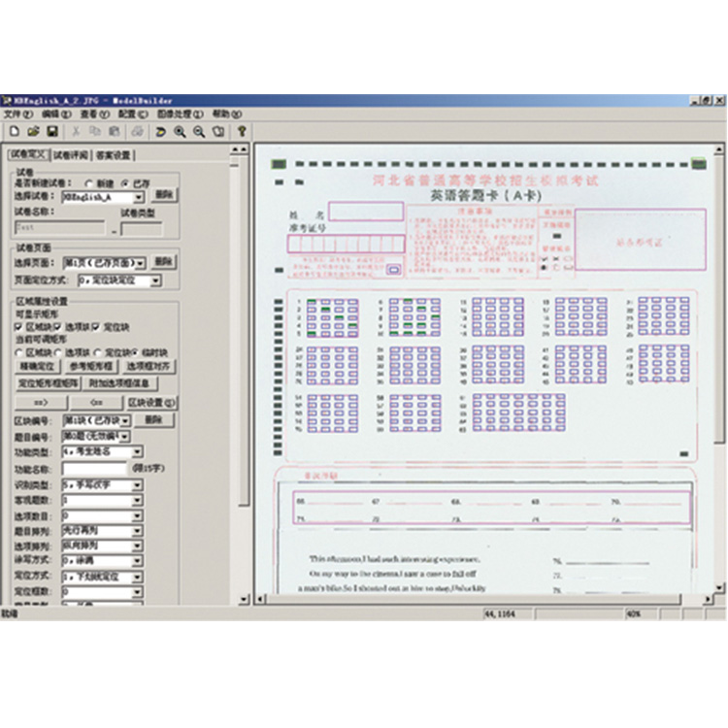The image size is (728, 728).
Task: Open the 题目排列 dropdown
Action: (x=138, y=531)
